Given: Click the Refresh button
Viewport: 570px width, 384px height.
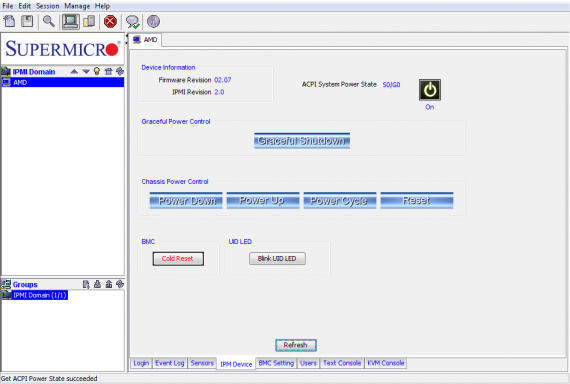Looking at the screenshot, I should (296, 345).
